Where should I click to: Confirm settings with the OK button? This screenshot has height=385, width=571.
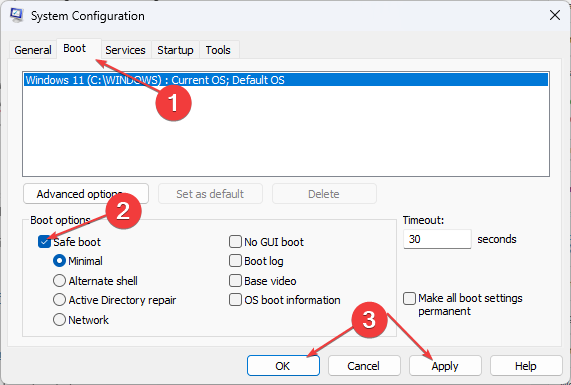coord(283,366)
